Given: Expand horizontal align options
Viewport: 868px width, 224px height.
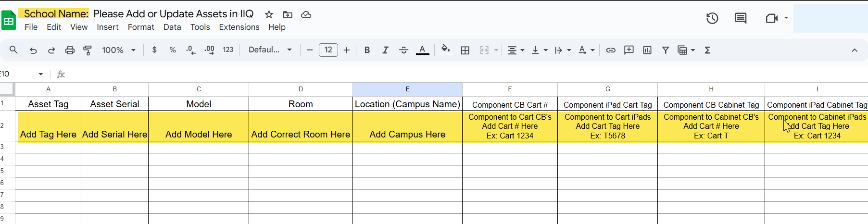Looking at the screenshot, I should click(x=516, y=50).
